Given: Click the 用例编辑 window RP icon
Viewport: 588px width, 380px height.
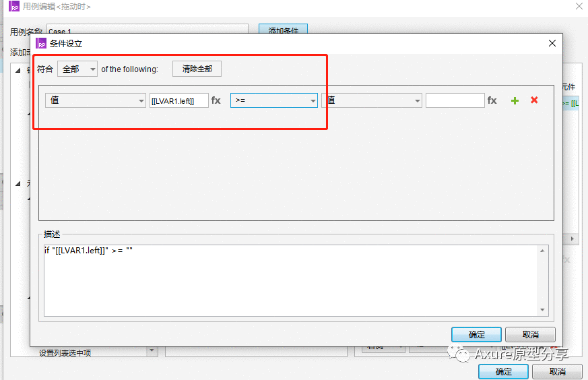Looking at the screenshot, I should [x=14, y=6].
